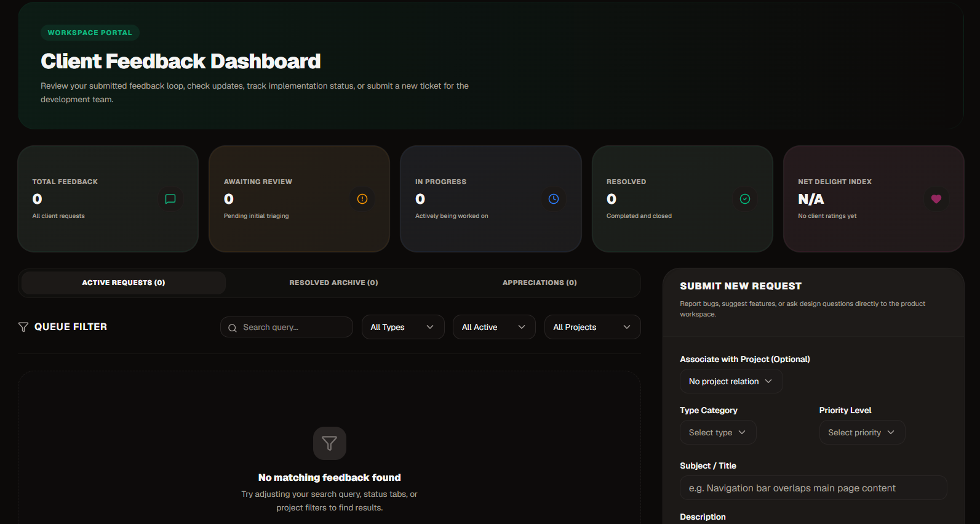Click 'Completed and closed' caption

coord(639,216)
